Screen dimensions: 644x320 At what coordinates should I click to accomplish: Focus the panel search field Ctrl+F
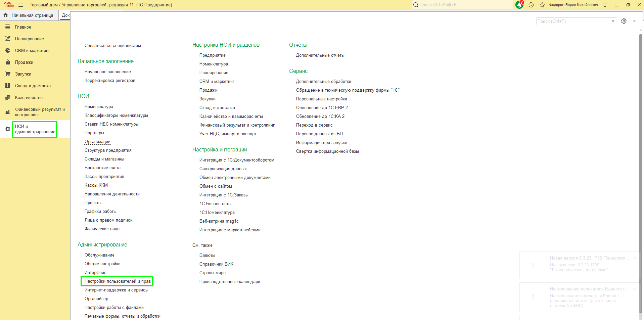point(573,21)
